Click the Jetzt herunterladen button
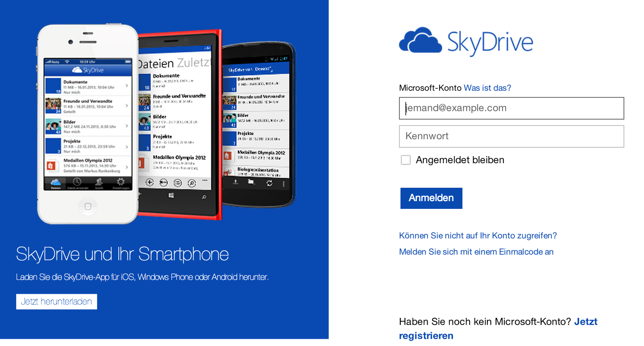The height and width of the screenshot is (346, 644). 56,301
